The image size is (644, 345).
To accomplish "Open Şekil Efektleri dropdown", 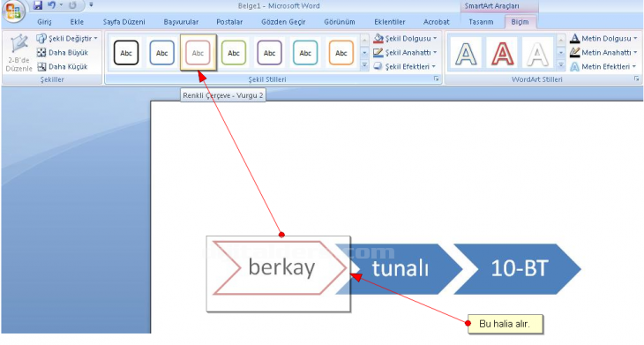I will pos(405,66).
